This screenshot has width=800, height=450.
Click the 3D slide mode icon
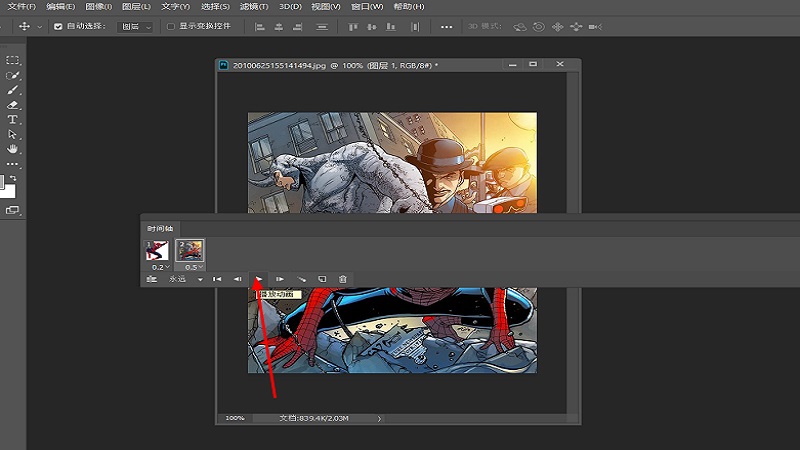576,27
